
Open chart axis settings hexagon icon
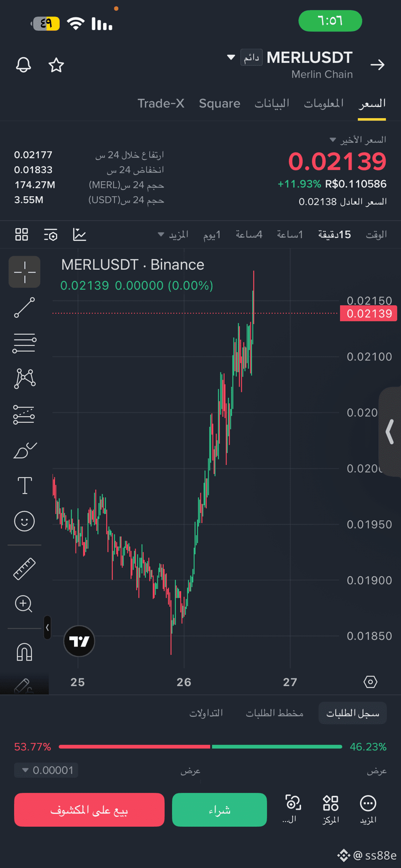click(x=370, y=682)
